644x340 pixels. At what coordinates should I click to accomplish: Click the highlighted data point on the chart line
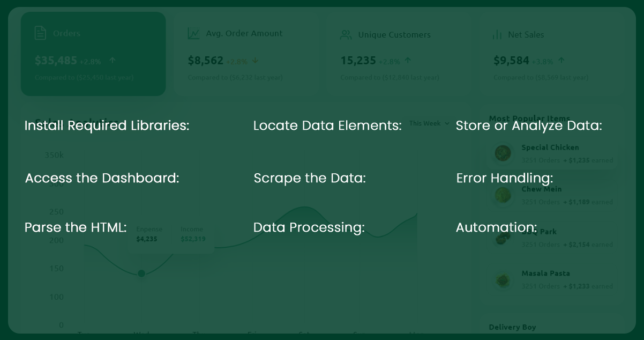pos(141,274)
